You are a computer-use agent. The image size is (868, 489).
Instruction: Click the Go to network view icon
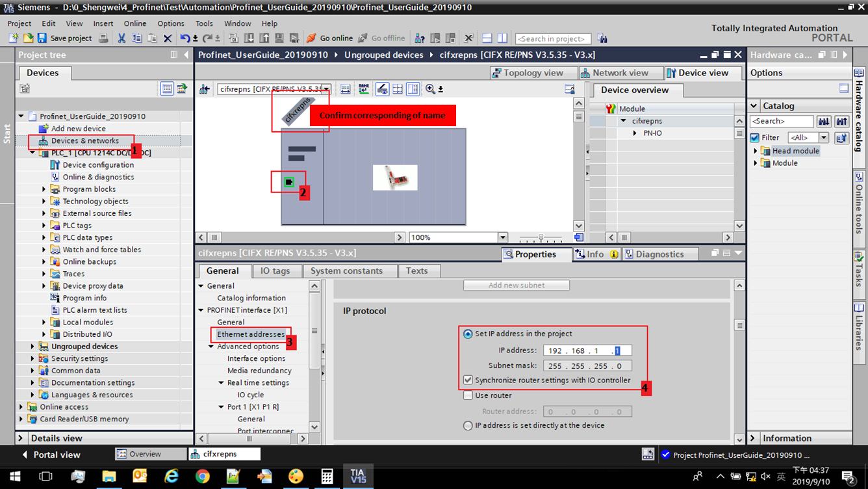[205, 89]
